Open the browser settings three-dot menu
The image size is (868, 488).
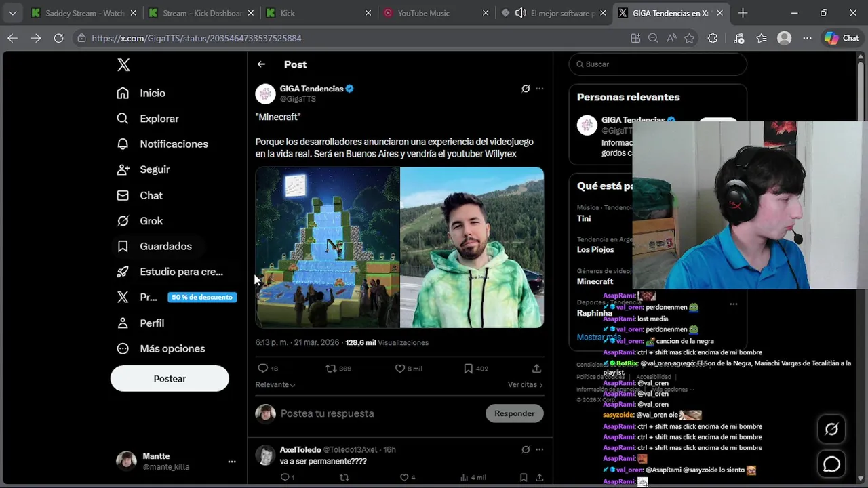(807, 39)
